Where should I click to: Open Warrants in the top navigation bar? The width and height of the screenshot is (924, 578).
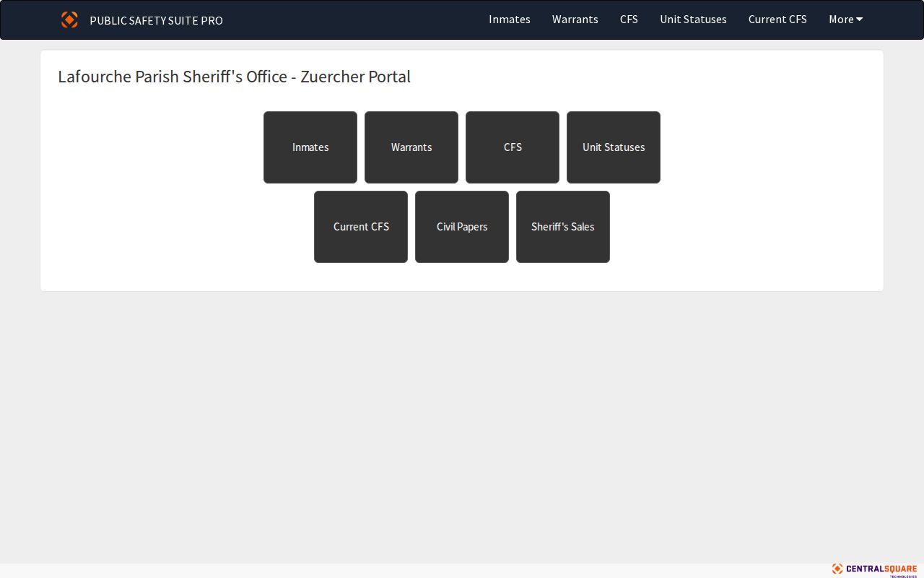pos(575,20)
